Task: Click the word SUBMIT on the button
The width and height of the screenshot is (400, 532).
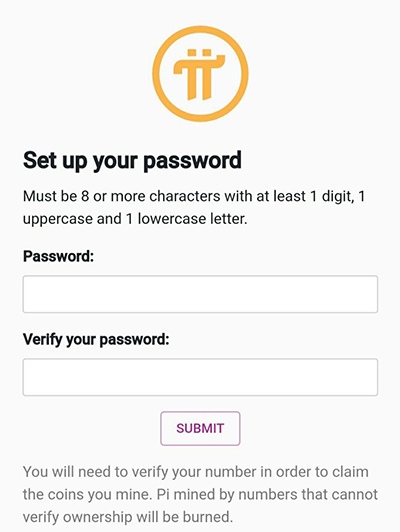Action: (x=200, y=428)
